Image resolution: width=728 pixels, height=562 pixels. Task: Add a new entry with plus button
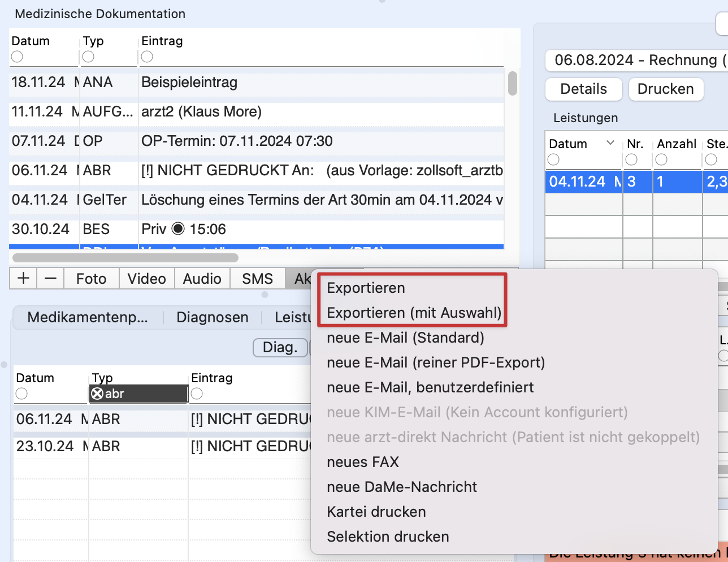coord(23,279)
